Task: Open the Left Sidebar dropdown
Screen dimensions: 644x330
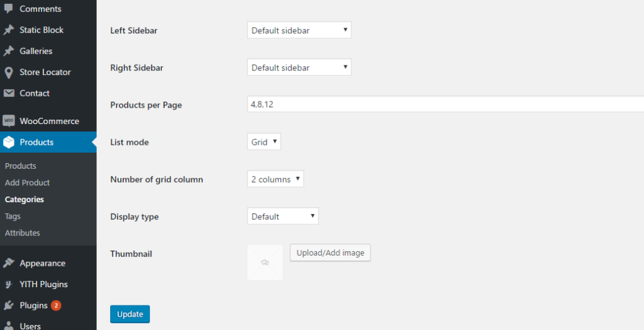Action: [299, 30]
